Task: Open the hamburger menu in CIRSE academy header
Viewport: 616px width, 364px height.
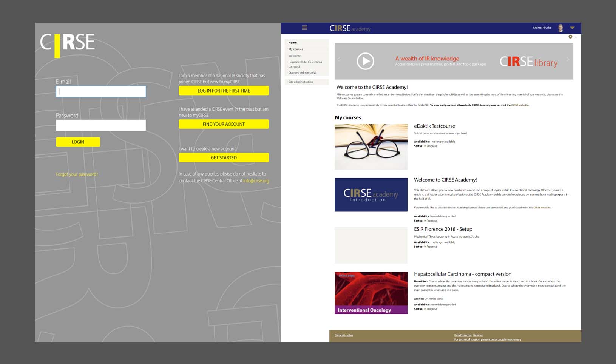Action: pyautogui.click(x=304, y=28)
